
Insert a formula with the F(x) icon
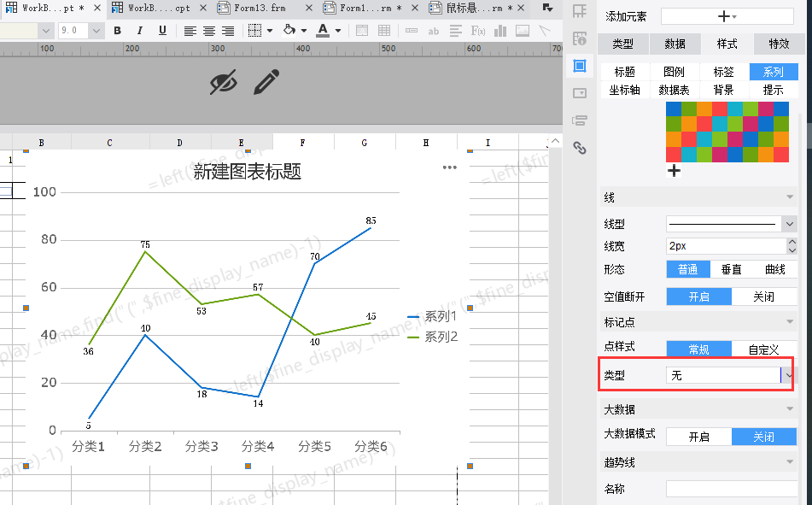(x=477, y=31)
